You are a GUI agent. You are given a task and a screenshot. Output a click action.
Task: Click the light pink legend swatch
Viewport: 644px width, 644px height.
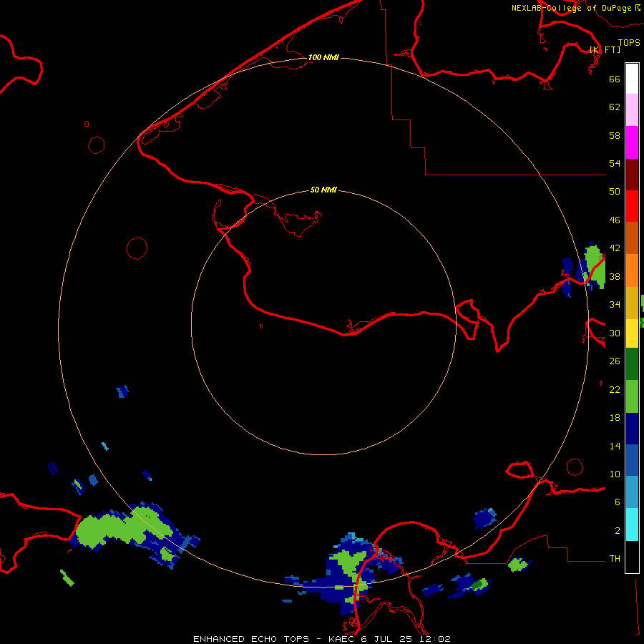coord(632,110)
